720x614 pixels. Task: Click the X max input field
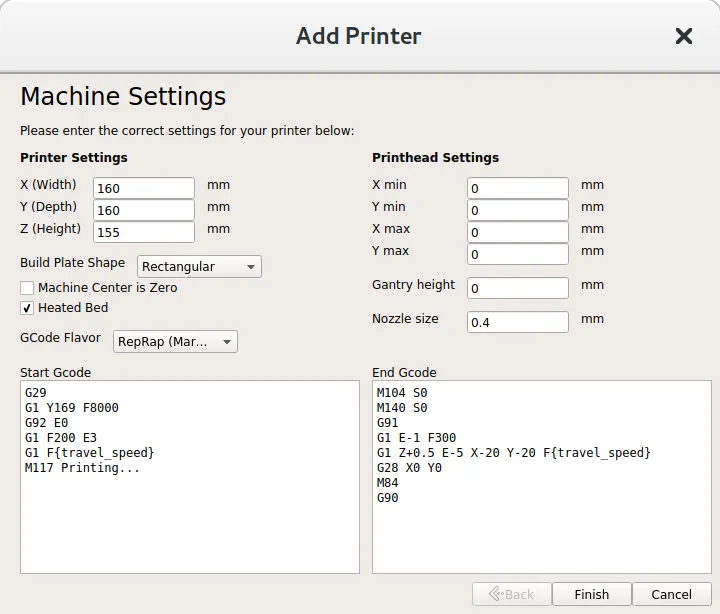[x=518, y=232]
